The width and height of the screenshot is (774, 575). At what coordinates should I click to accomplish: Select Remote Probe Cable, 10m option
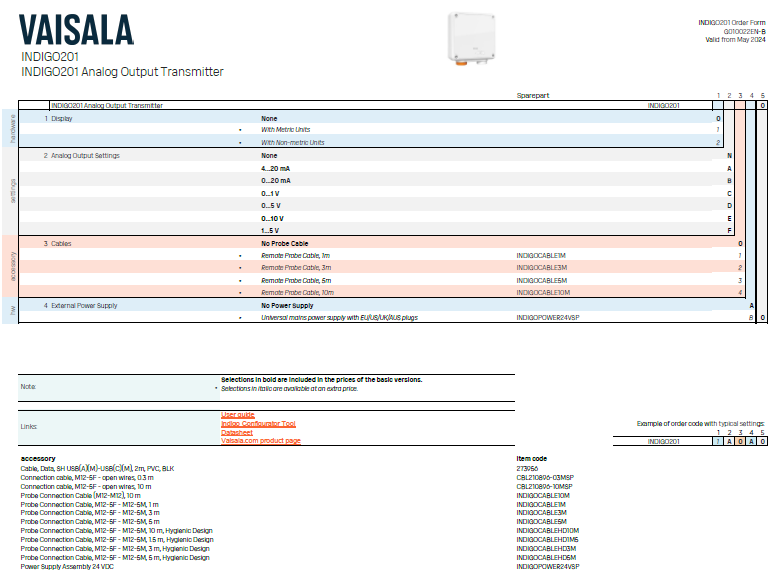(298, 292)
